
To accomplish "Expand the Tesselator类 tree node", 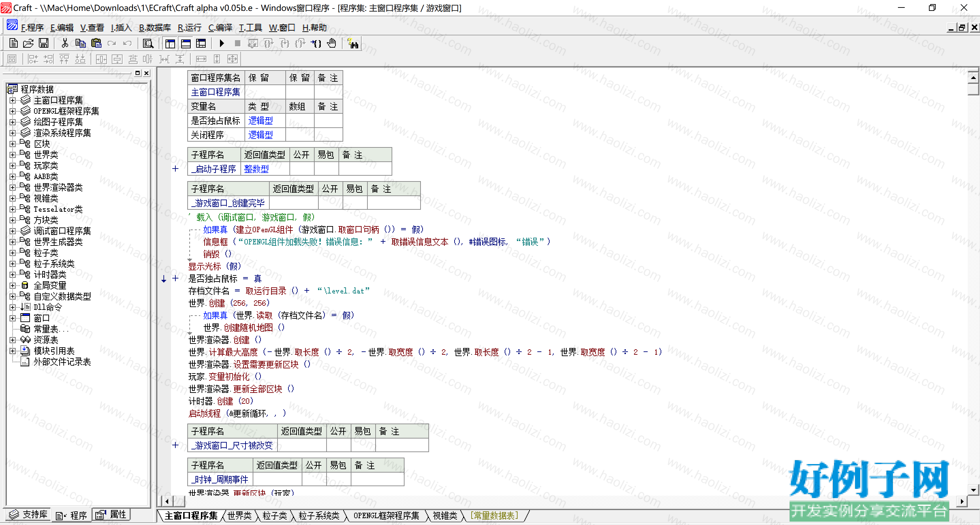I will point(13,209).
